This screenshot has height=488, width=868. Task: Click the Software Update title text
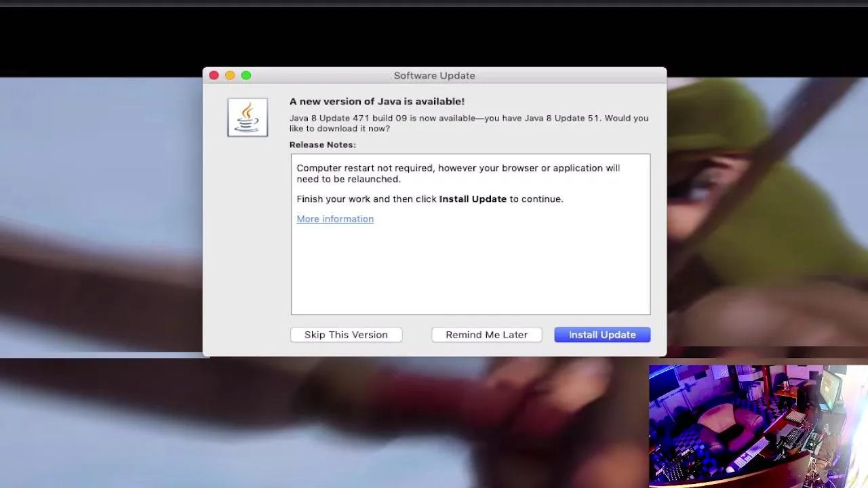tap(434, 75)
